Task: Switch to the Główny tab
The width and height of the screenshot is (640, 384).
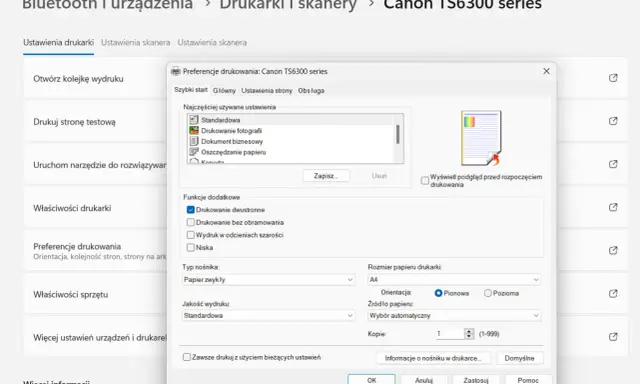Action: pyautogui.click(x=224, y=91)
